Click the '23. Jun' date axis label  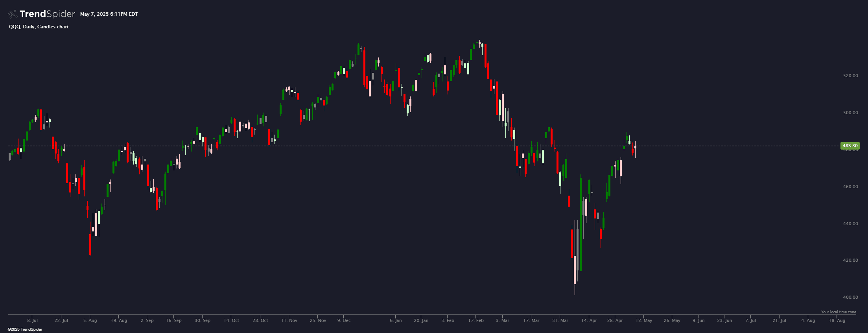point(724,320)
